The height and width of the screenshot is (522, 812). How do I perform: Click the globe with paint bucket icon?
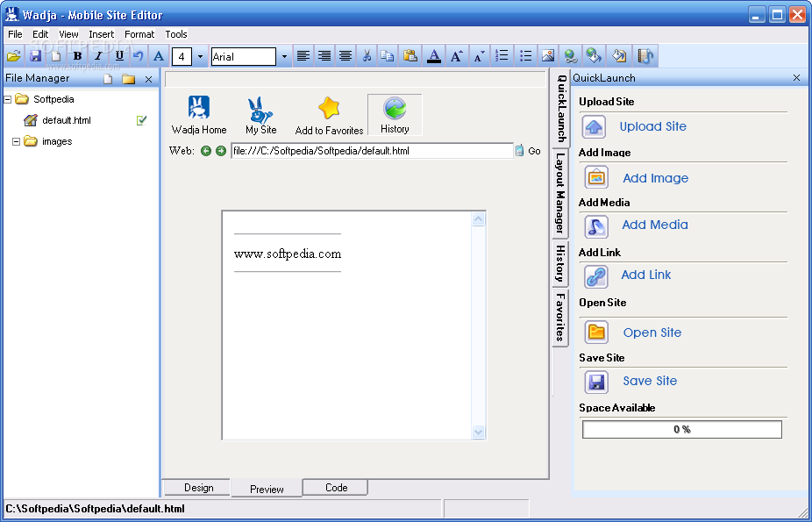(594, 56)
